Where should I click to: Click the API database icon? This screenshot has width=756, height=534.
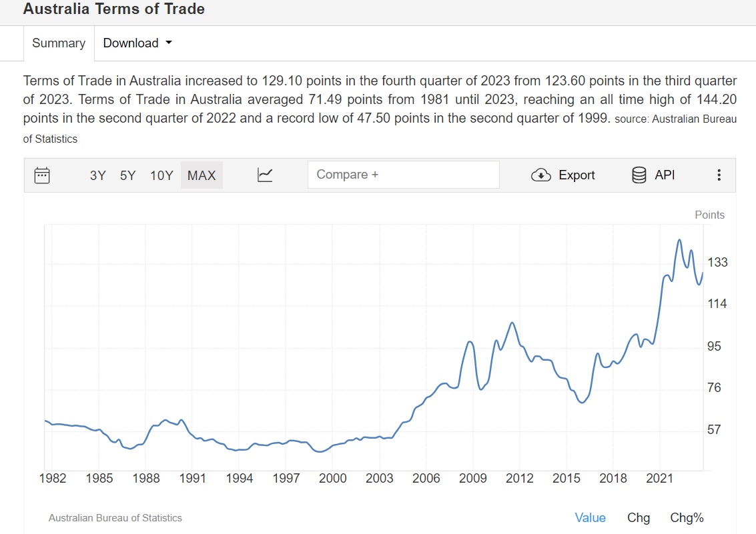point(639,175)
